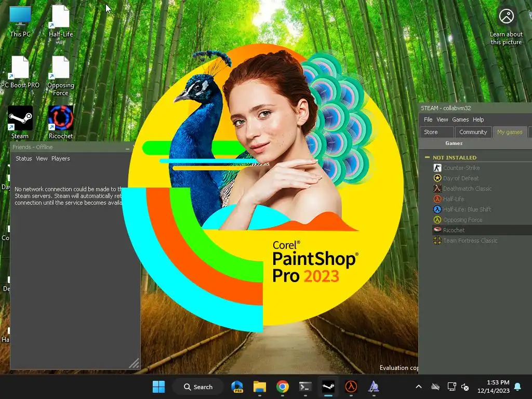Select Counter-Strike in the games list
The height and width of the screenshot is (399, 532).
click(x=461, y=168)
